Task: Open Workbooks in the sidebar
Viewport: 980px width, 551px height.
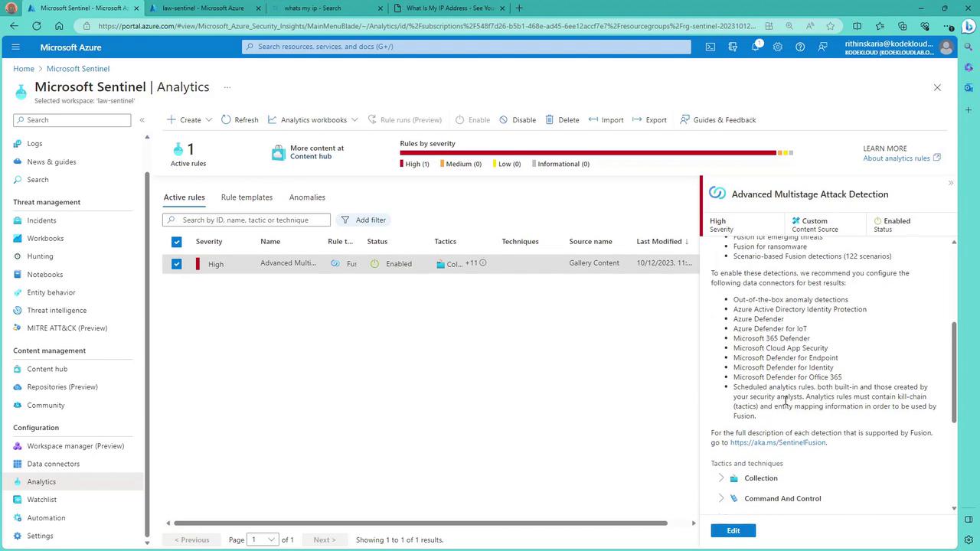Action: pyautogui.click(x=45, y=239)
